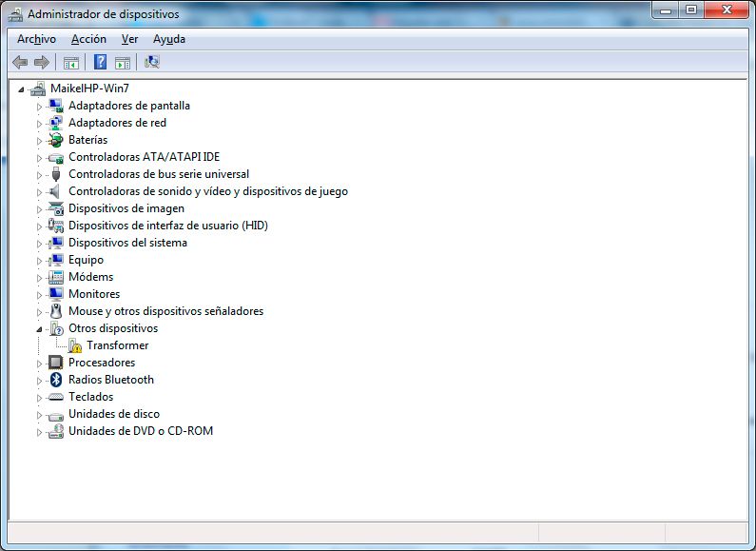
Task: Select Mouse y otros dispositivos señaladores
Action: click(165, 311)
